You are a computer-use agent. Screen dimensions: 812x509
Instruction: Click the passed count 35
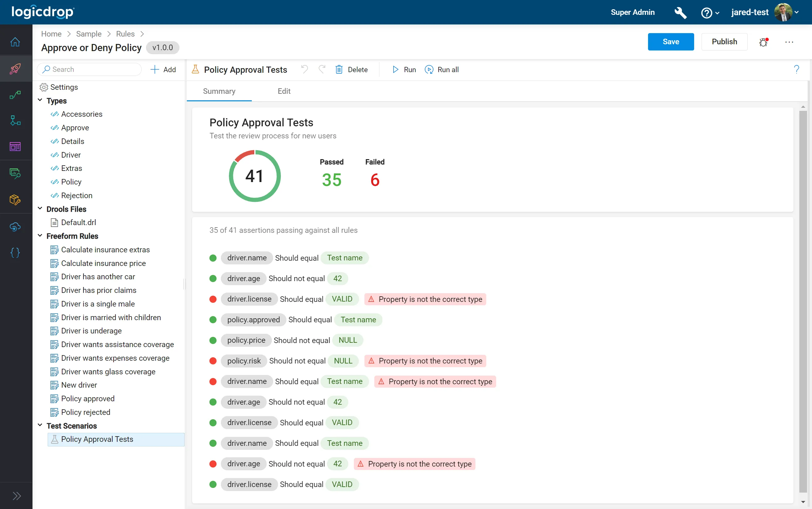pos(332,180)
